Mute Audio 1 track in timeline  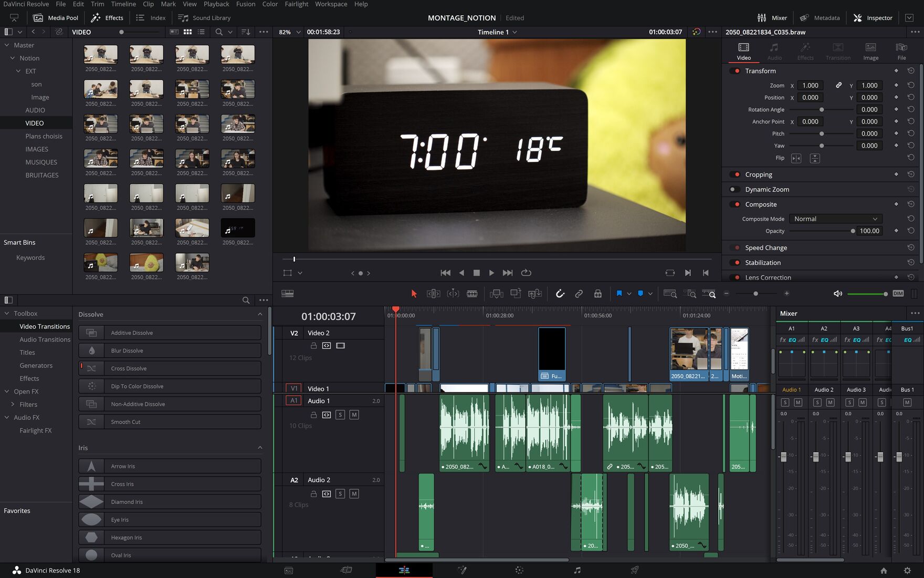(354, 415)
